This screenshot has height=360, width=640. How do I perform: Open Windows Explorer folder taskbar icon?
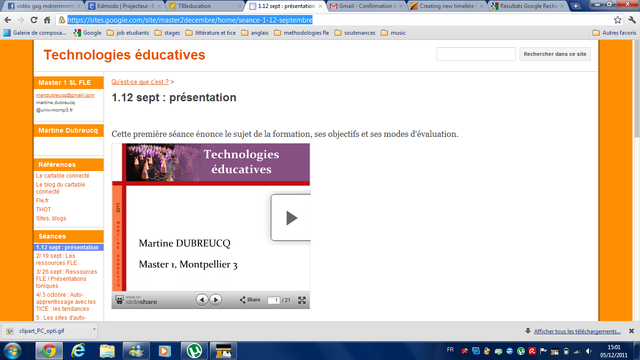[x=107, y=351]
